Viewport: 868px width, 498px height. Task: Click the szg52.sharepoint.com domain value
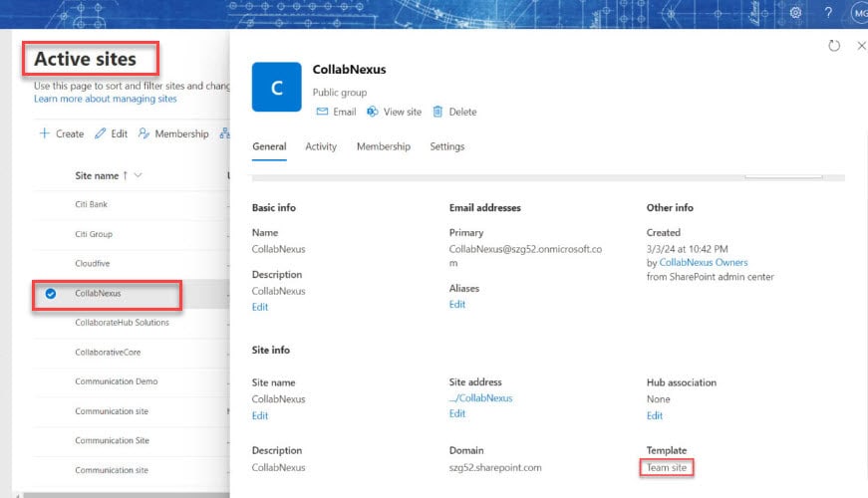pos(495,467)
